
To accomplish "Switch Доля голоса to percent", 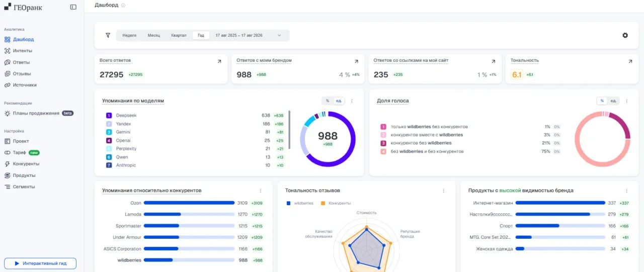I will [602, 101].
